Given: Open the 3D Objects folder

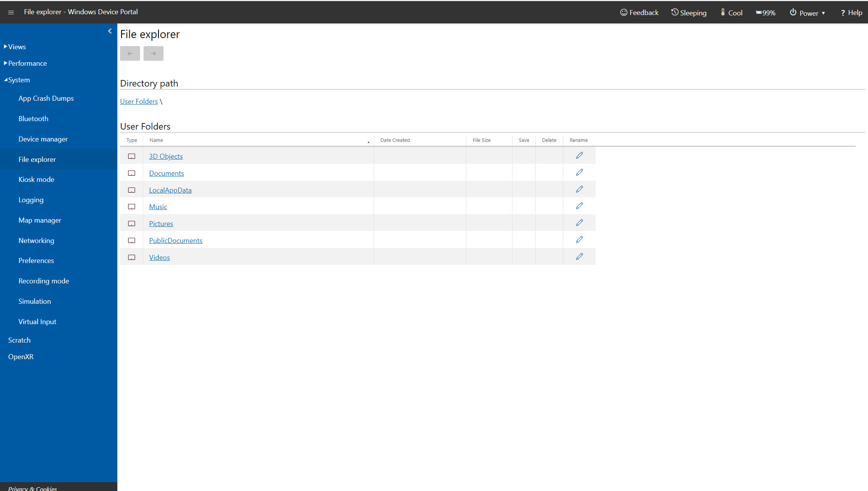Looking at the screenshot, I should pyautogui.click(x=166, y=155).
